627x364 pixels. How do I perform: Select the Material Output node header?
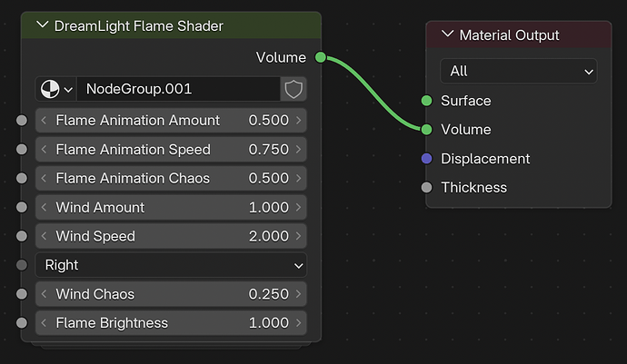pos(519,34)
